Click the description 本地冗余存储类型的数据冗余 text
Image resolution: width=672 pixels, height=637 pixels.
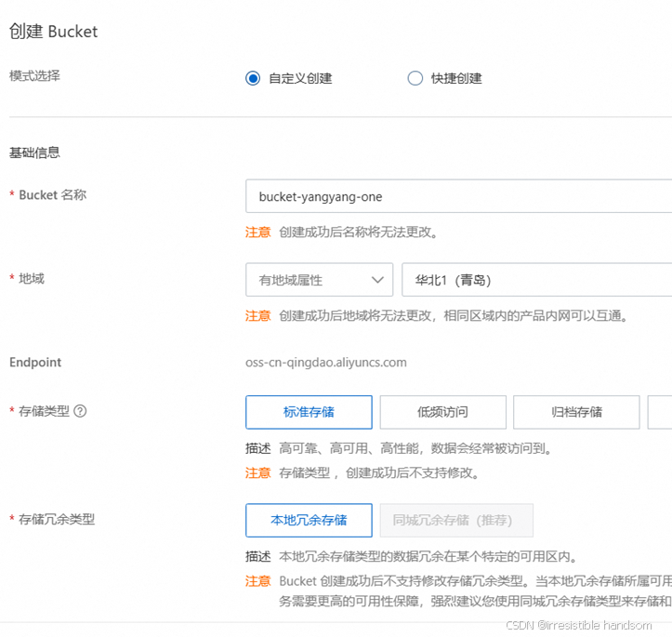pyautogui.click(x=428, y=556)
